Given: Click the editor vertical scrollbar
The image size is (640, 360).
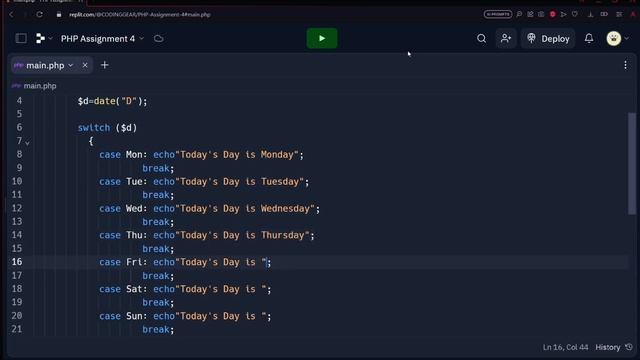Looking at the screenshot, I should [632, 163].
